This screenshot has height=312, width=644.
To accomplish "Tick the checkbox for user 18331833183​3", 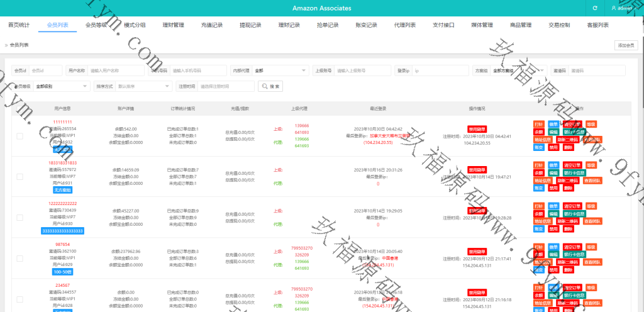I will coord(19,177).
